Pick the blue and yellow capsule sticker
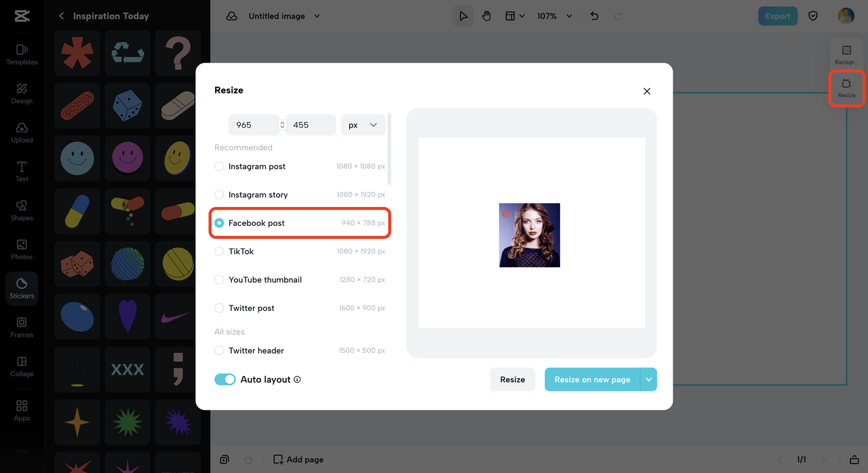This screenshot has height=473, width=868. [x=77, y=211]
